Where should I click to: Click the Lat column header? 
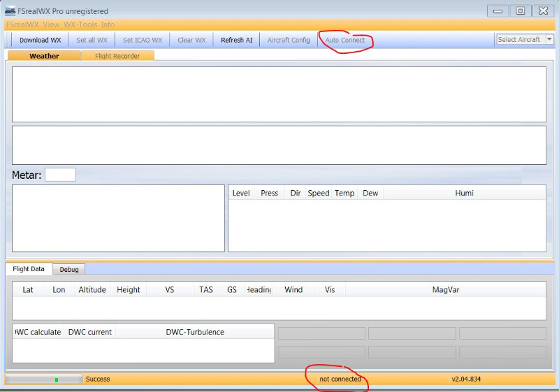tap(27, 290)
